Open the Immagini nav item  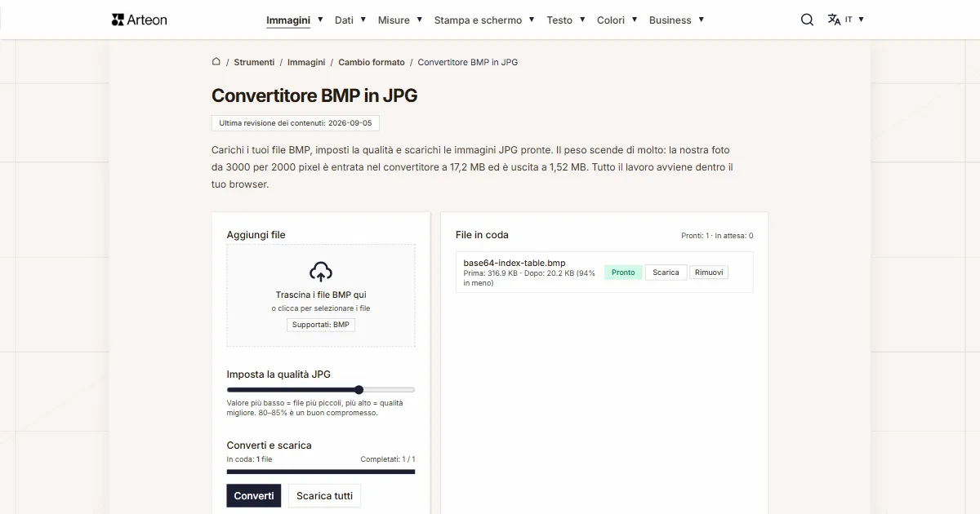288,20
